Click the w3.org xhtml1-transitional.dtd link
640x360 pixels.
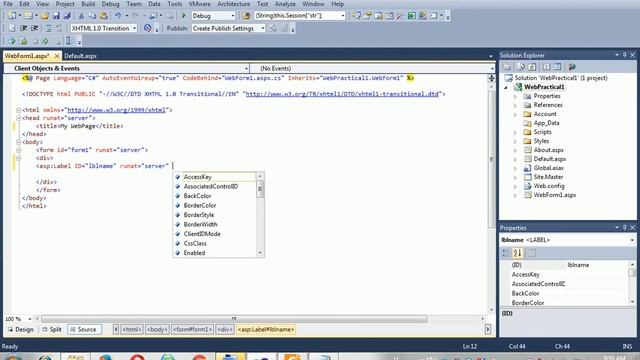point(342,94)
